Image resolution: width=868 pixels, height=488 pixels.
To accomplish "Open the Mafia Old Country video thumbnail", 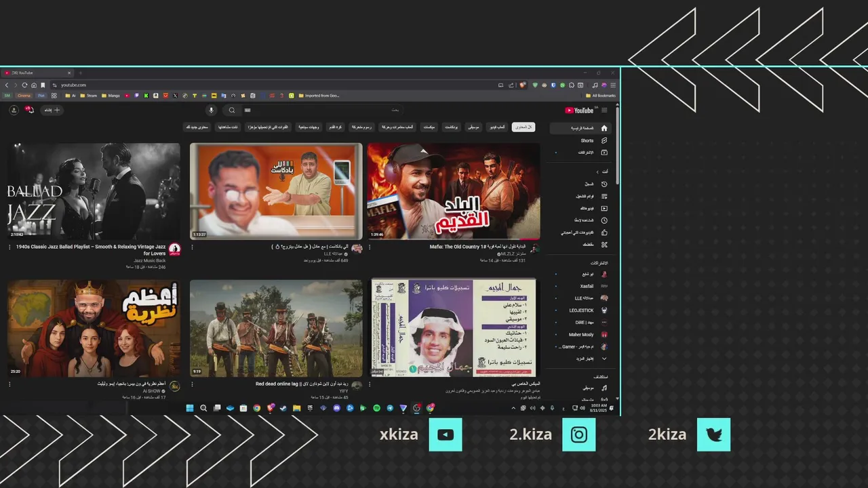I will (454, 190).
